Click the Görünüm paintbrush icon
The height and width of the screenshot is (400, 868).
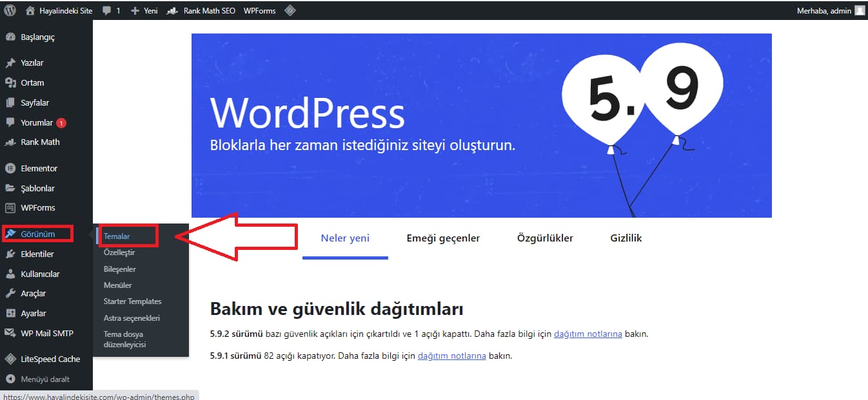click(10, 234)
